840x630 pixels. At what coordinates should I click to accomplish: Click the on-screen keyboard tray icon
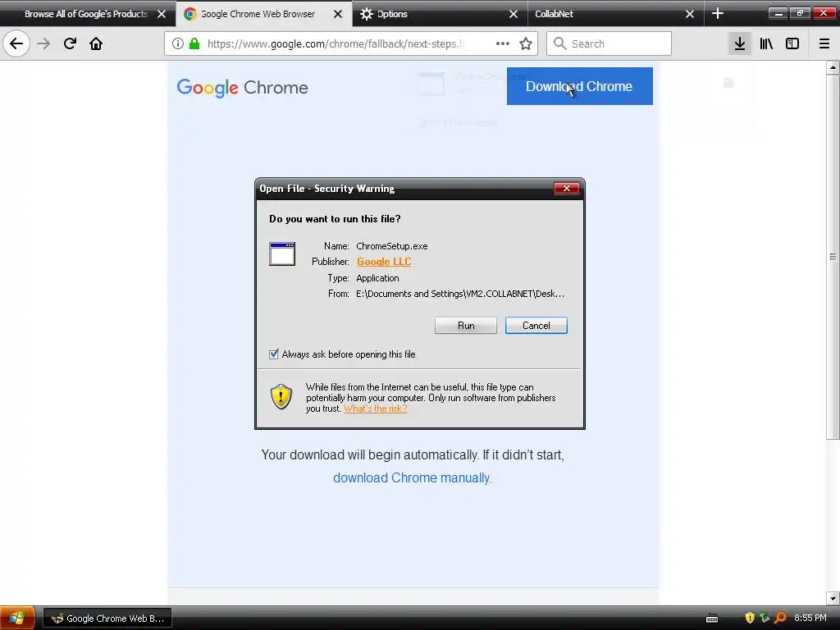tap(712, 619)
